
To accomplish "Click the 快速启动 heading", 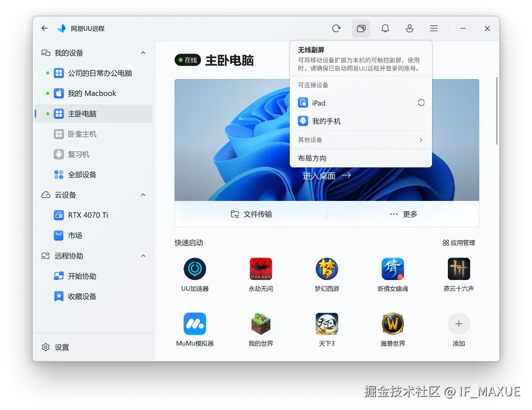I will tap(189, 243).
